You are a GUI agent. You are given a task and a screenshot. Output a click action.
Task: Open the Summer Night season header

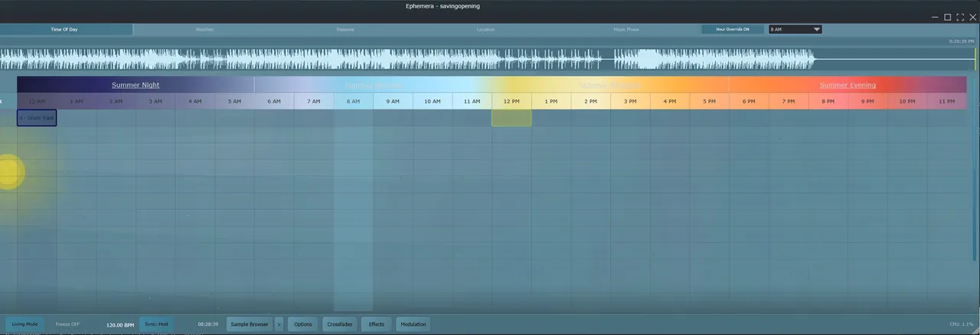(x=136, y=85)
